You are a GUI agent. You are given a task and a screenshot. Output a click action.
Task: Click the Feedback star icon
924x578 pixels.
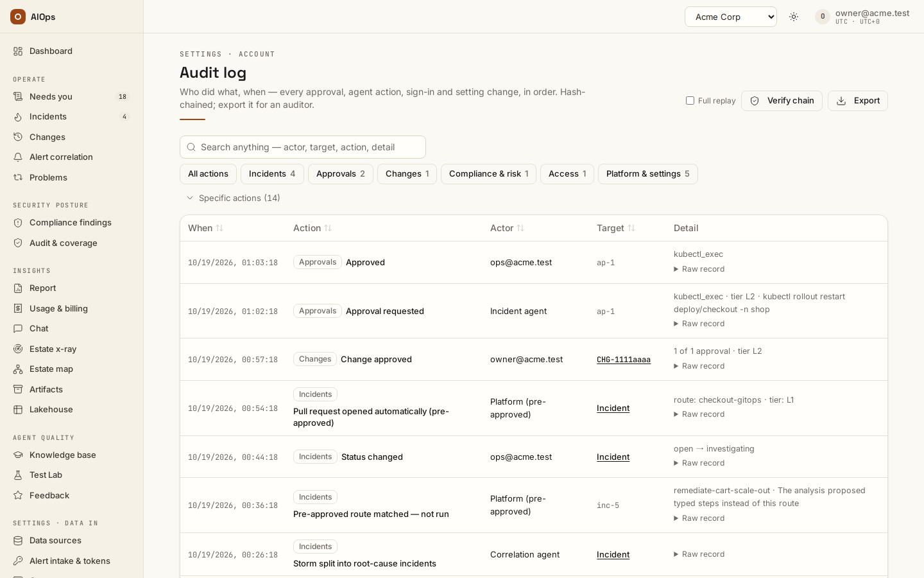pyautogui.click(x=18, y=496)
